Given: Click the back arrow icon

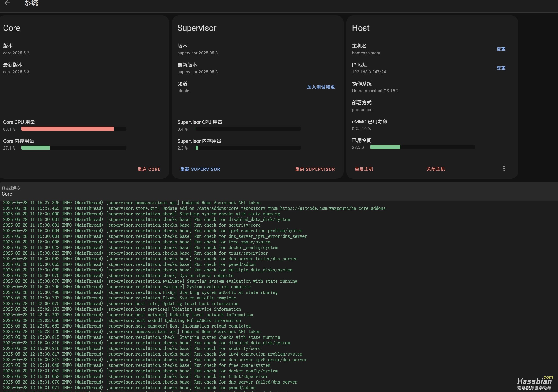Looking at the screenshot, I should click(7, 3).
